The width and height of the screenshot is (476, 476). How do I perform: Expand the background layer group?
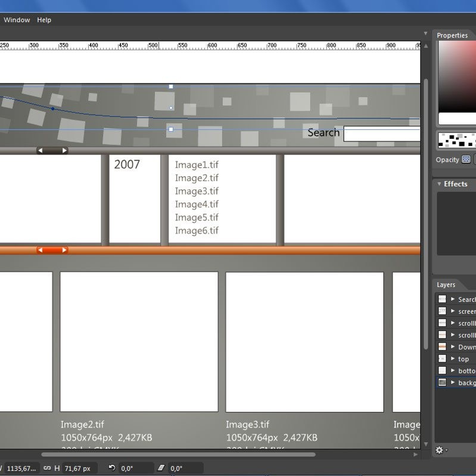(x=453, y=382)
